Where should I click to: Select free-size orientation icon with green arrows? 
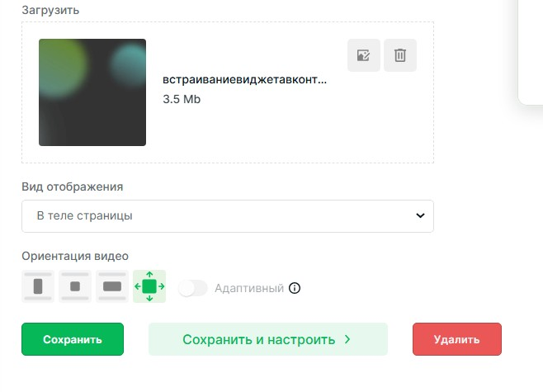pyautogui.click(x=149, y=286)
